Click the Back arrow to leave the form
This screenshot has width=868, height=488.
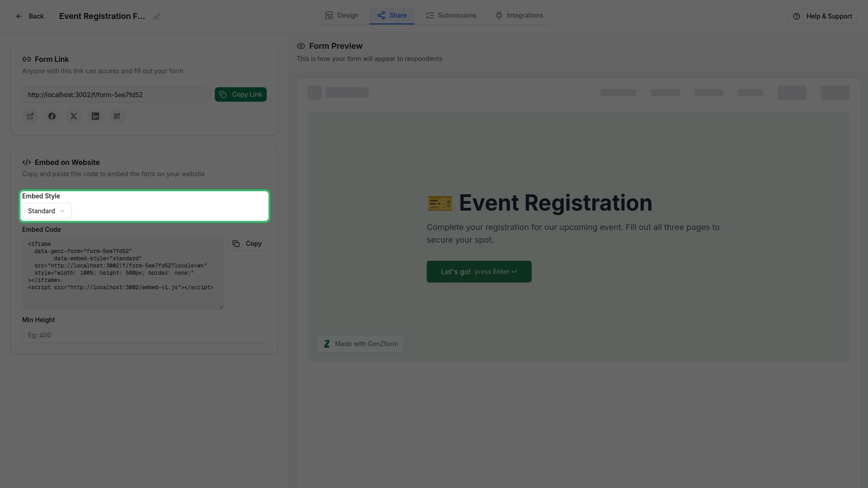click(19, 16)
